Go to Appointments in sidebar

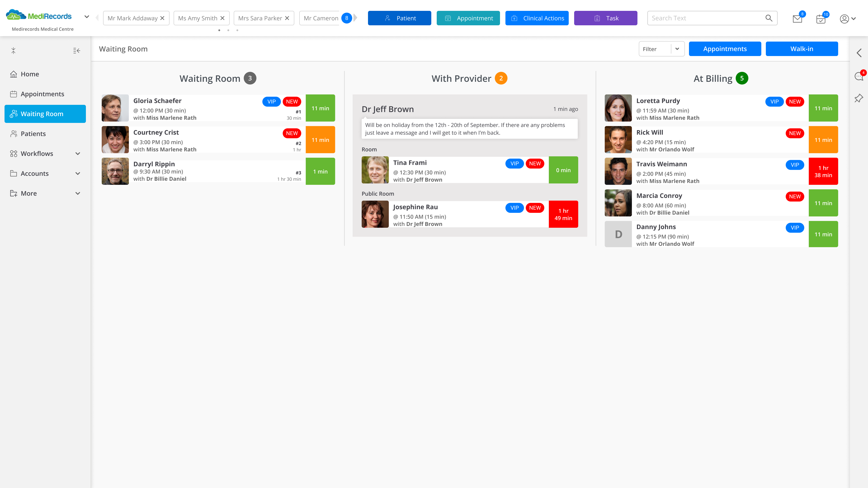pyautogui.click(x=42, y=94)
